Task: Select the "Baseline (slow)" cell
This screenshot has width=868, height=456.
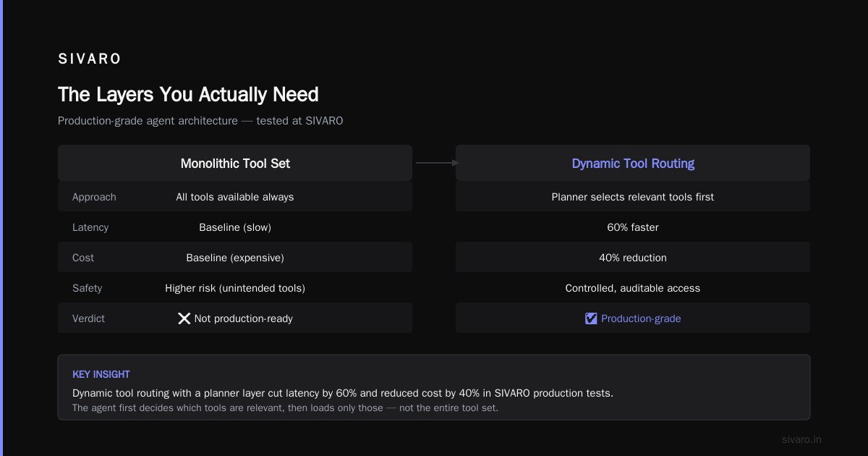Action: point(235,227)
